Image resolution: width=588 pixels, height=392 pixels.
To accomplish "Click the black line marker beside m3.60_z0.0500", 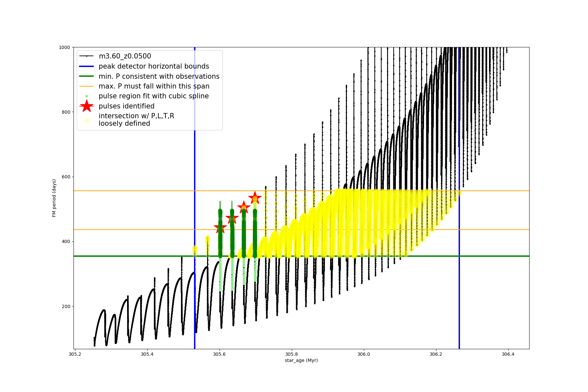I will [x=87, y=56].
